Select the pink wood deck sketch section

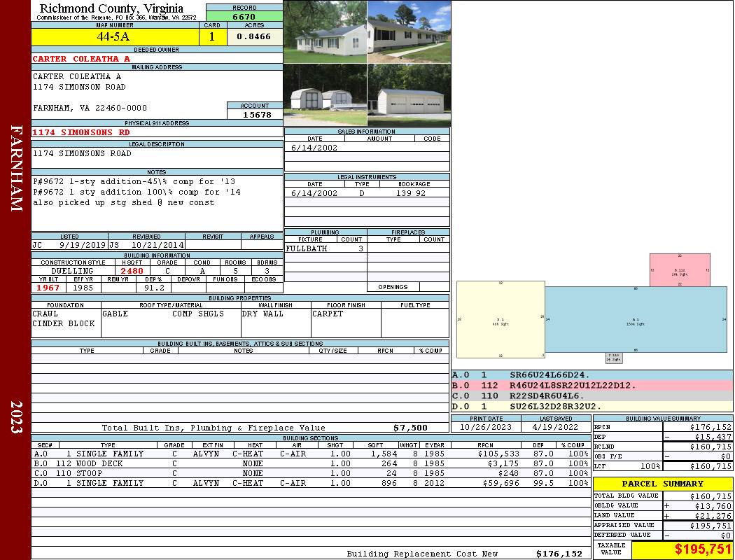(x=680, y=270)
